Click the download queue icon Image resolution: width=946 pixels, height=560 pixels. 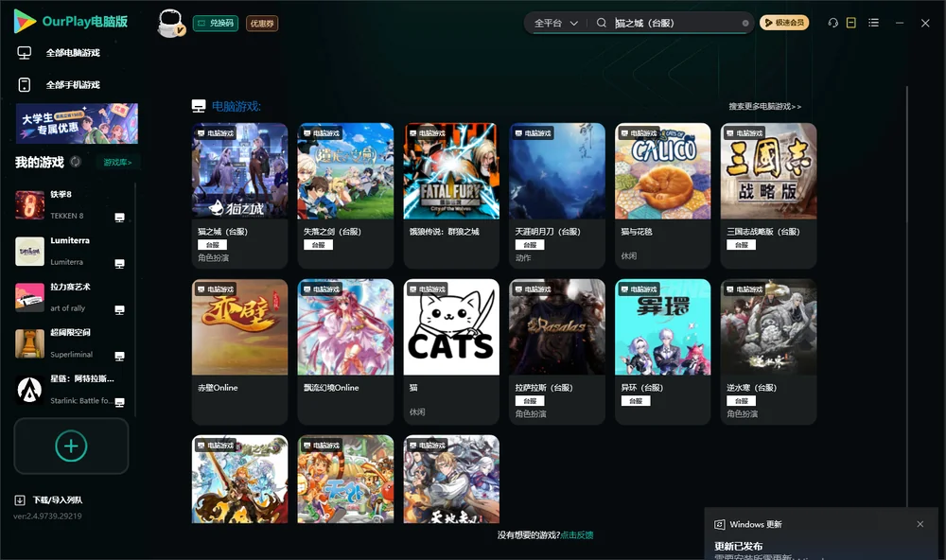click(20, 500)
